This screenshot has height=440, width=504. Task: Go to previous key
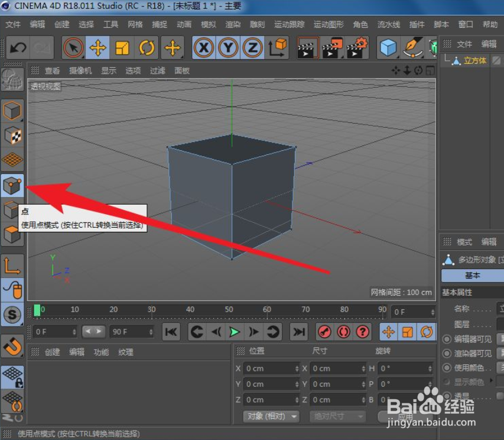click(197, 332)
